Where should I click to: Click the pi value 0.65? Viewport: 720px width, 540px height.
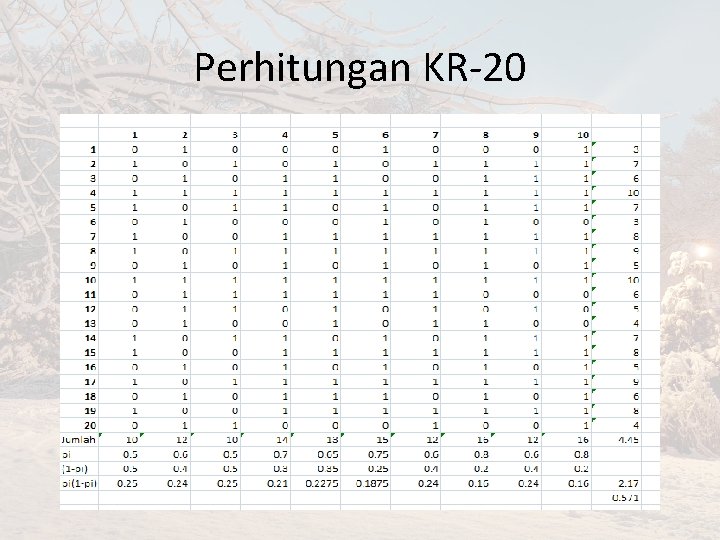[x=328, y=455]
